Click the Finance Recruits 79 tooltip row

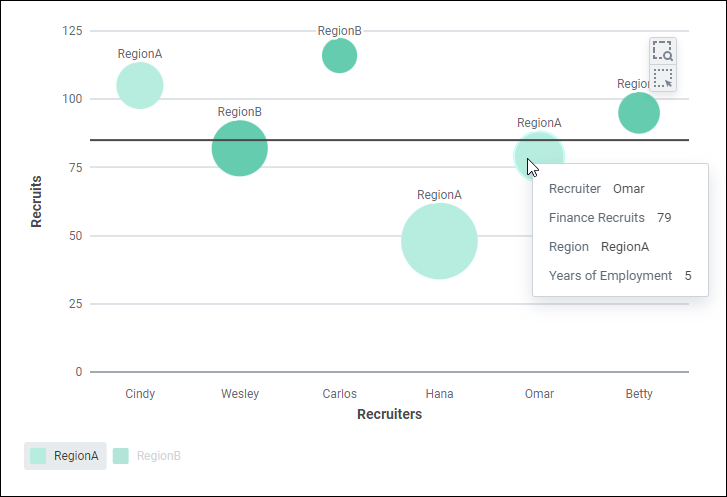pyautogui.click(x=610, y=217)
